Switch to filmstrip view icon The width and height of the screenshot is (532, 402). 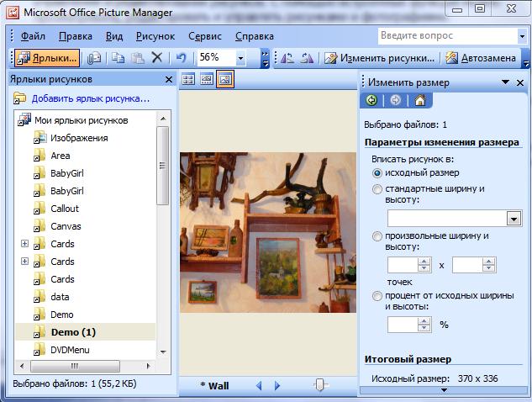[x=207, y=79]
